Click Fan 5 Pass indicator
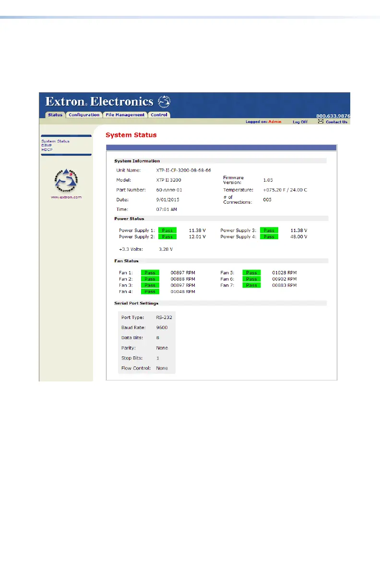380x588 pixels. pos(251,273)
